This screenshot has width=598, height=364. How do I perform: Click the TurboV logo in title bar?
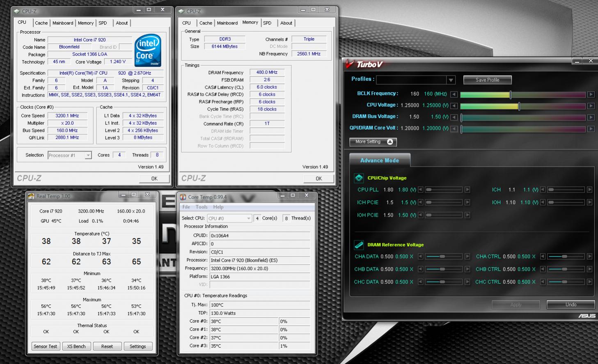(364, 64)
